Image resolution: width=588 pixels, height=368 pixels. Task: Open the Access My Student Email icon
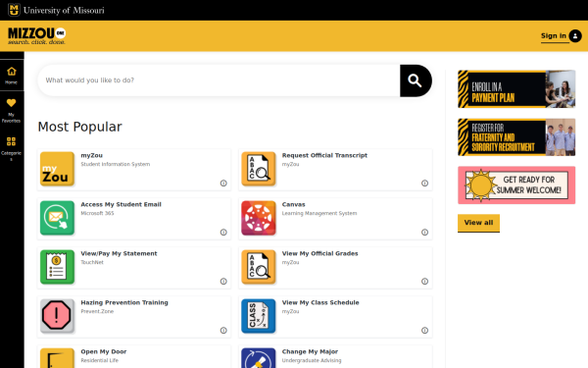(57, 218)
